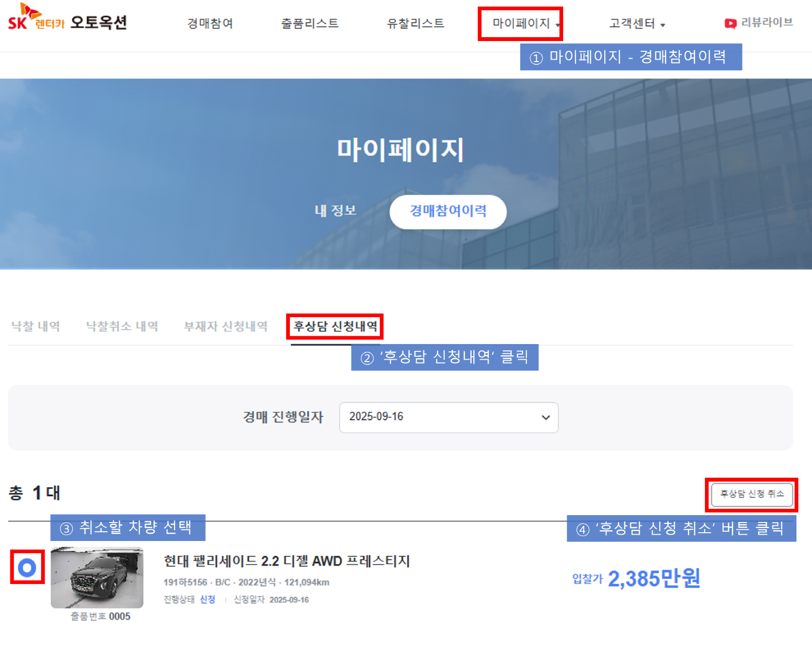Select the 후상담 신청내역 tab
The image size is (812, 650).
pyautogui.click(x=335, y=326)
